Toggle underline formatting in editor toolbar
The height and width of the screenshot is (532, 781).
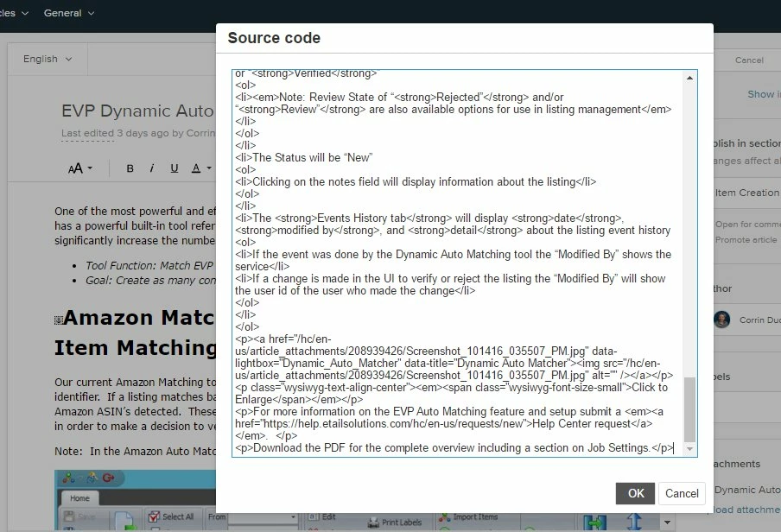174,168
